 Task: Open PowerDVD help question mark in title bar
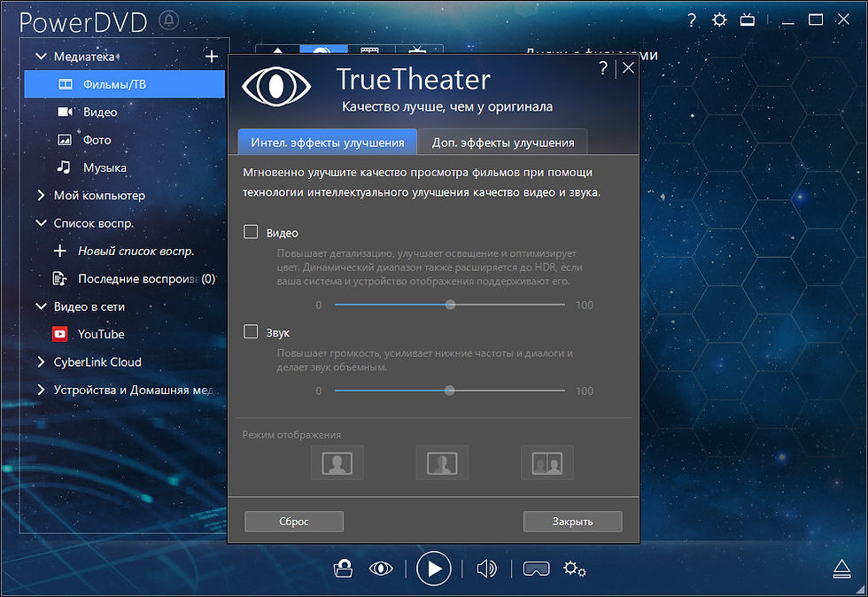click(x=692, y=20)
